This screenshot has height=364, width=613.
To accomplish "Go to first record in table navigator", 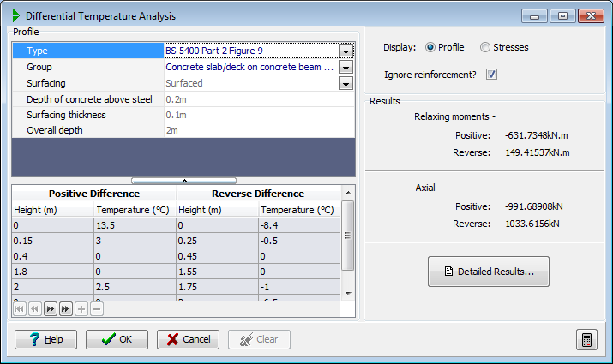I will coord(20,309).
